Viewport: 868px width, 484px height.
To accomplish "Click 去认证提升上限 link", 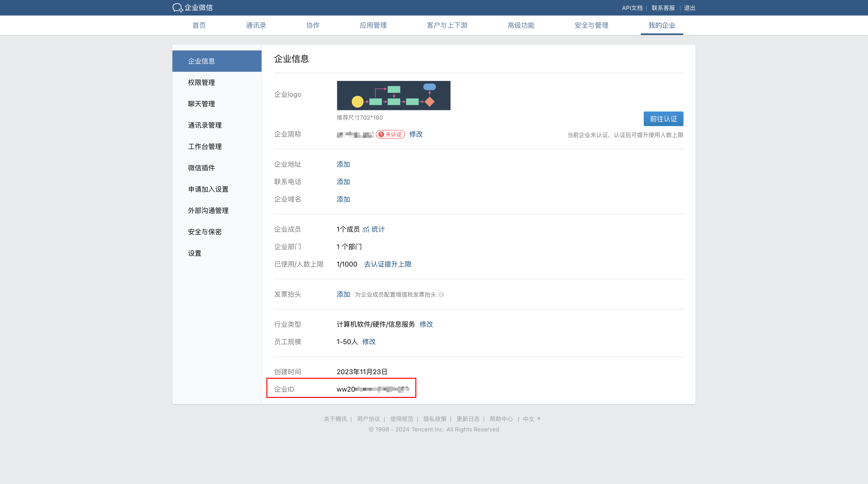I will (387, 264).
